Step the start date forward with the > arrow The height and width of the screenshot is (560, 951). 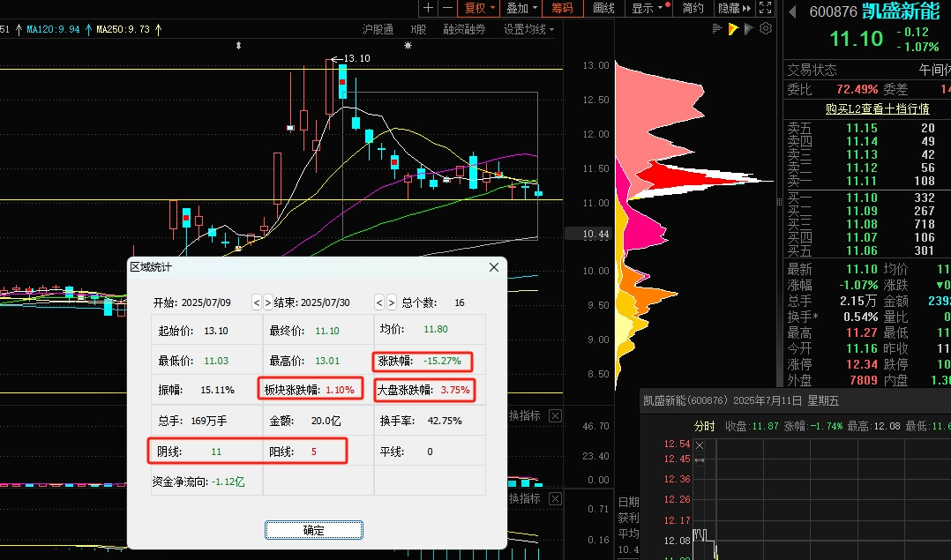click(267, 302)
